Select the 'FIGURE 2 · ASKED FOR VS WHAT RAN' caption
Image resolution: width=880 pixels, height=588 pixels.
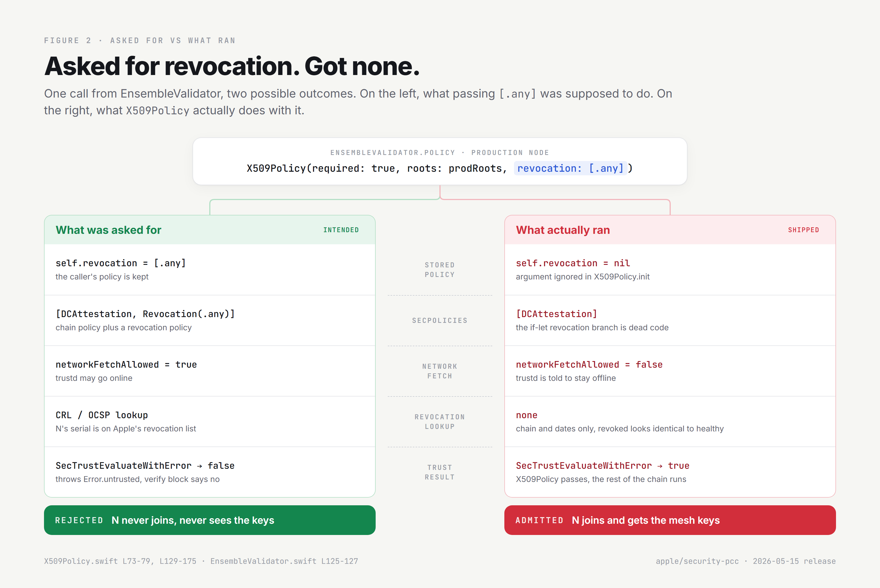140,40
